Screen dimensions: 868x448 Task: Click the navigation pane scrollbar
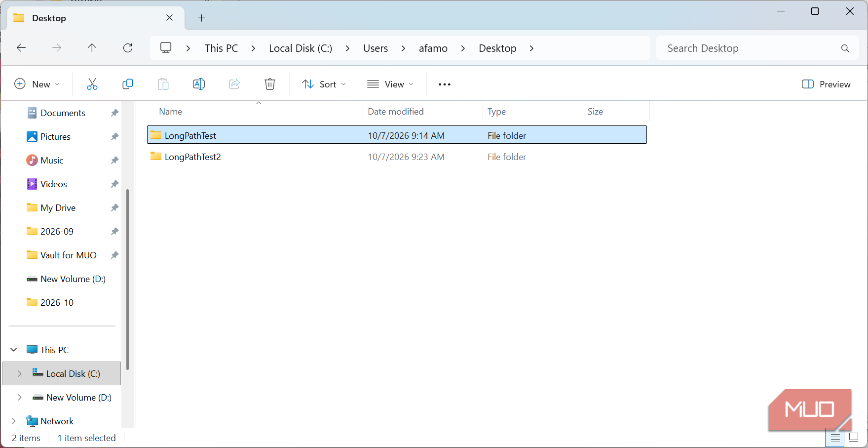(x=128, y=279)
